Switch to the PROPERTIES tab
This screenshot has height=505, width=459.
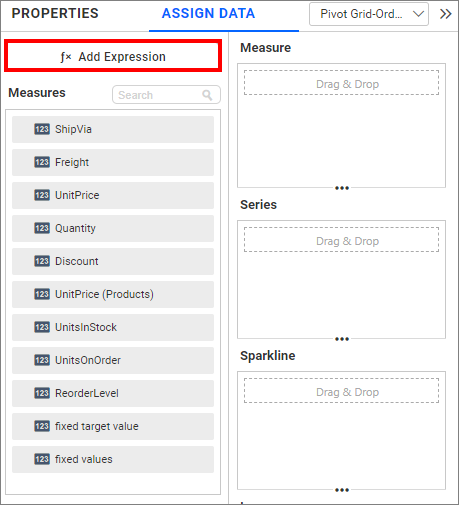(x=55, y=14)
